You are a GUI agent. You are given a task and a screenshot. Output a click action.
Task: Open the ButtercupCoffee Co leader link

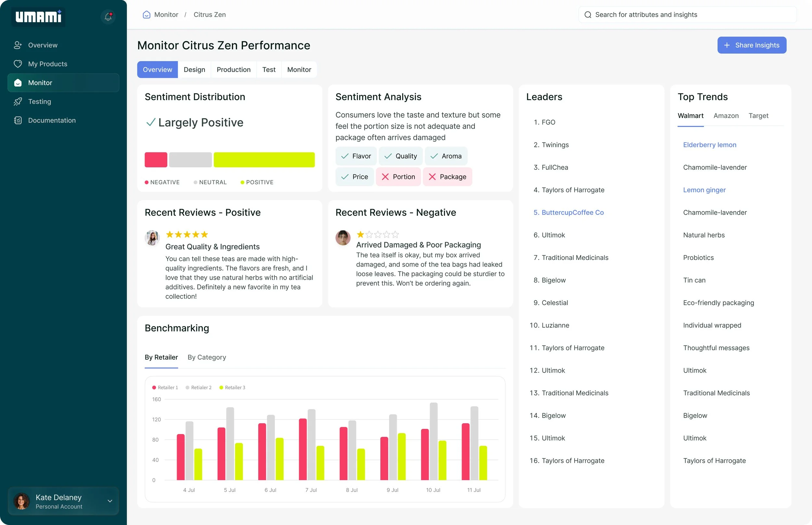pyautogui.click(x=572, y=212)
